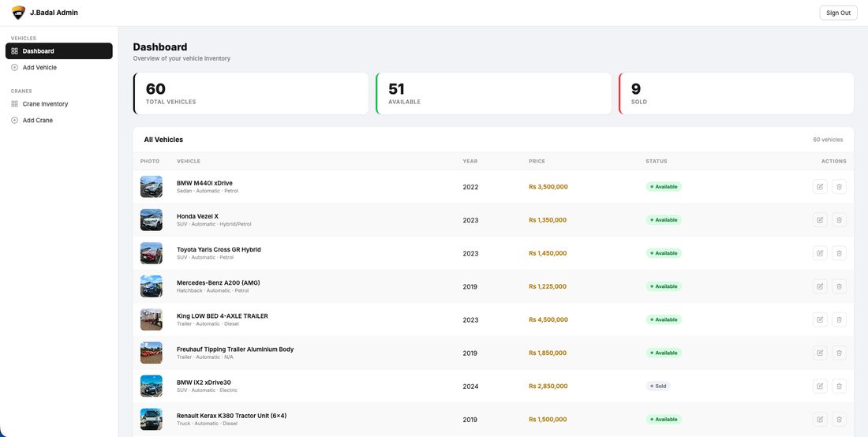Click the Available badge for BMW M440i
Screen dimensions: 868x437
point(664,187)
